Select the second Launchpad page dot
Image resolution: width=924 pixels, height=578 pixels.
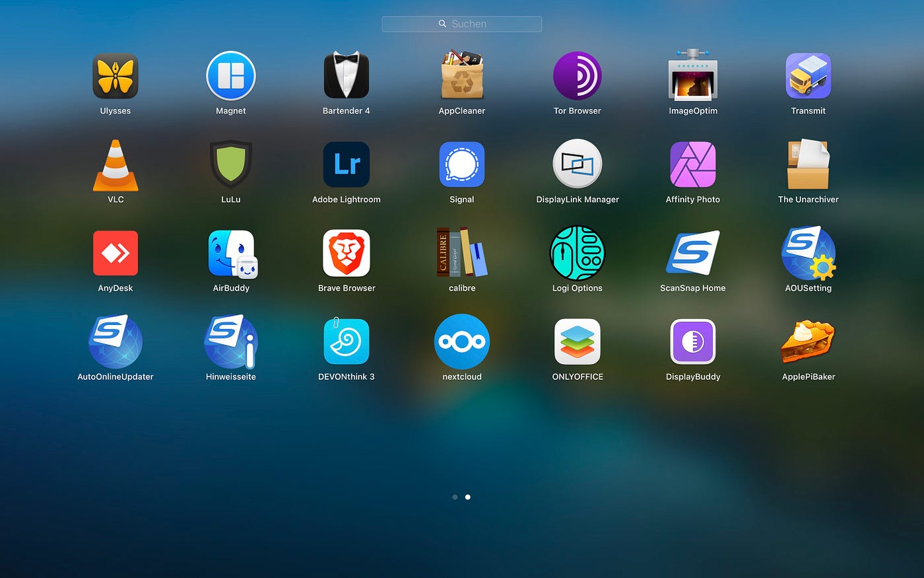(x=468, y=497)
